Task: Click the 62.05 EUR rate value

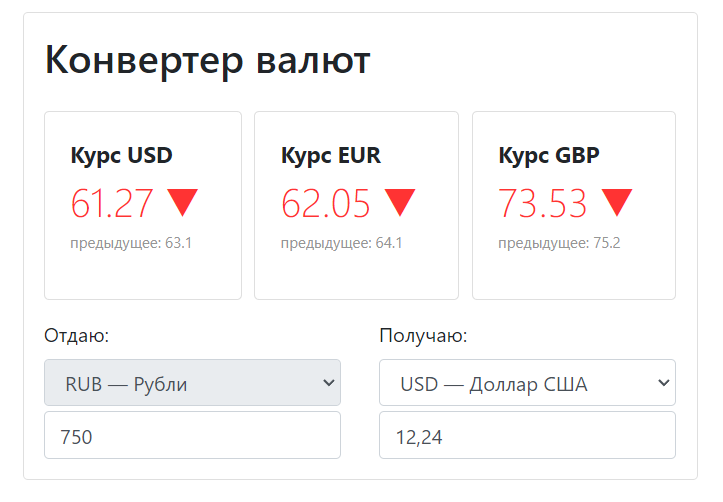Action: tap(326, 203)
